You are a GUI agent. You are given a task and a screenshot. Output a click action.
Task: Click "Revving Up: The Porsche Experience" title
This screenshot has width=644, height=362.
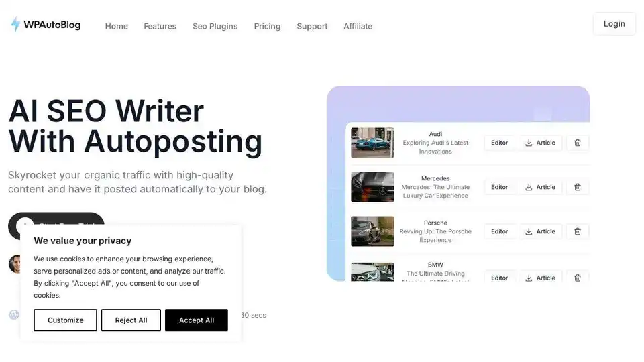(435, 235)
